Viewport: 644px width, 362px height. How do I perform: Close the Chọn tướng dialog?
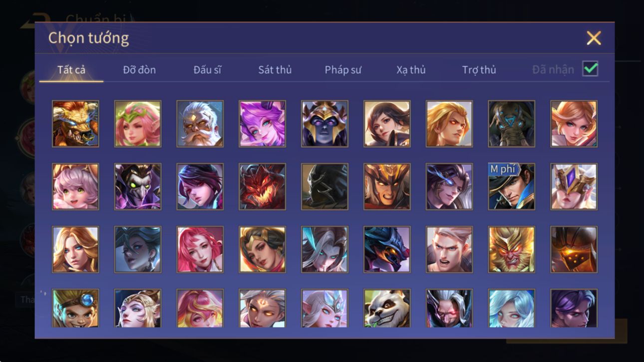(594, 38)
